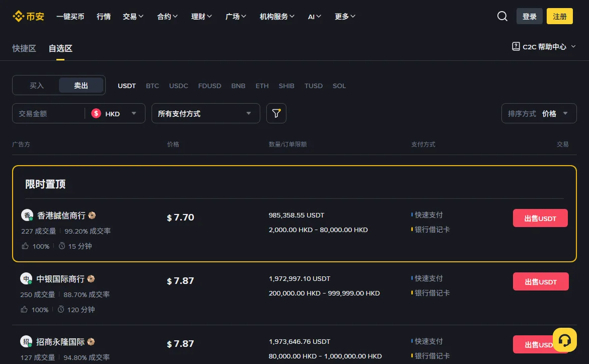Click the C2C help center book icon
589x364 pixels.
[516, 46]
